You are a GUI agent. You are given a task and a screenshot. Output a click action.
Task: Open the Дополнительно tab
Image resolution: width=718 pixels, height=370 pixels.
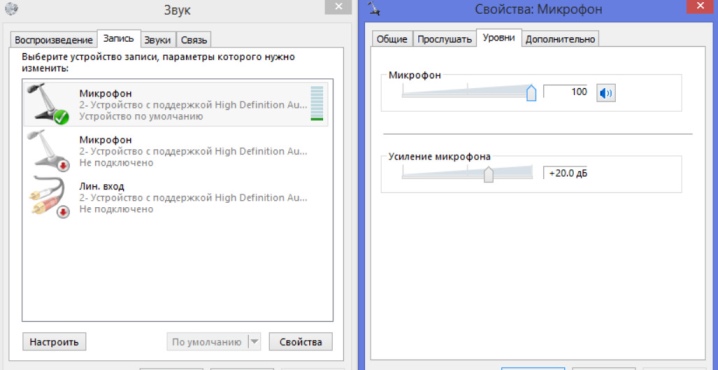[x=560, y=39]
